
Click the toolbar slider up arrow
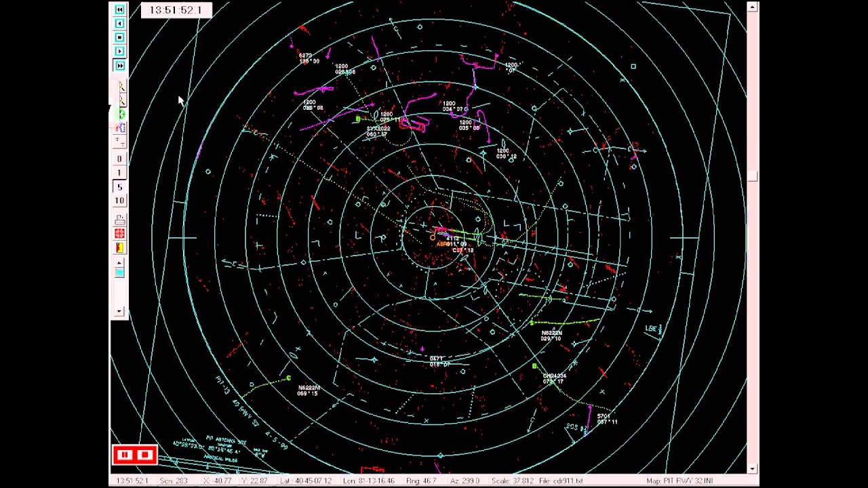119,262
